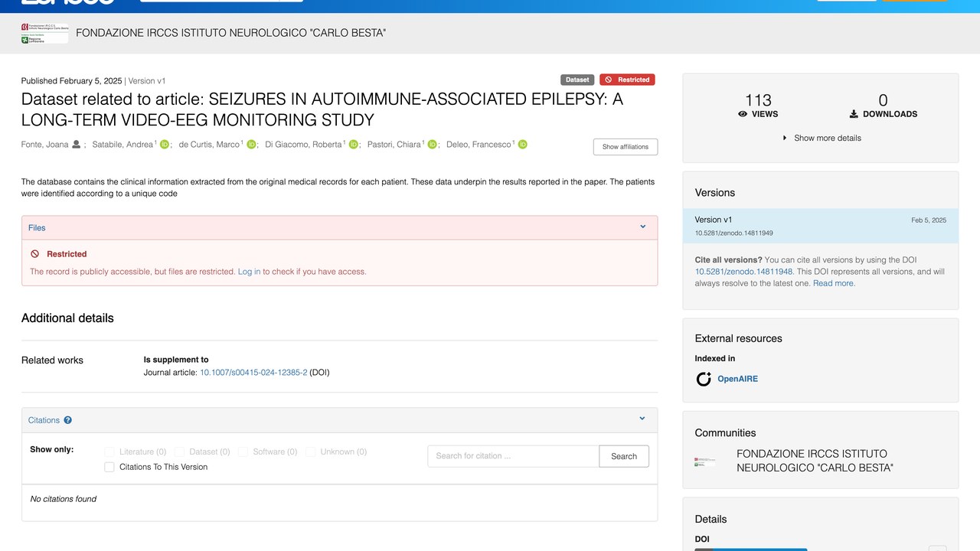Click the OpenAIRE logo icon
Viewport: 980px width, 551px height.
[x=704, y=379]
